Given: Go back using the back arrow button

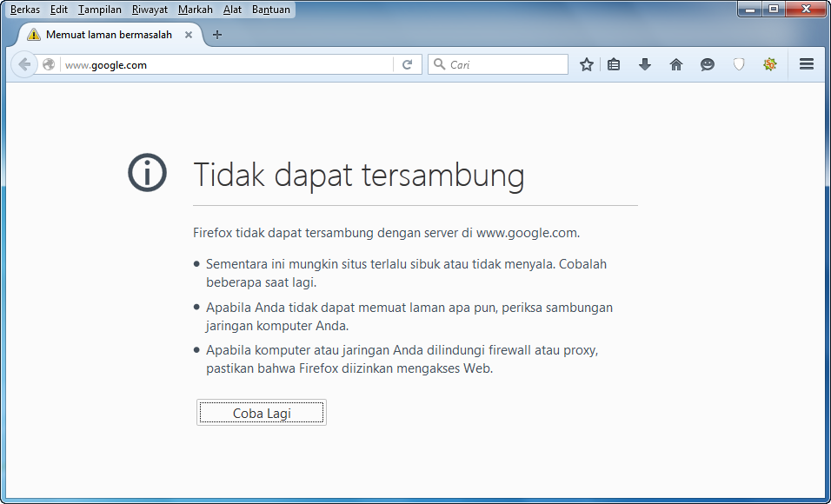Looking at the screenshot, I should (23, 64).
